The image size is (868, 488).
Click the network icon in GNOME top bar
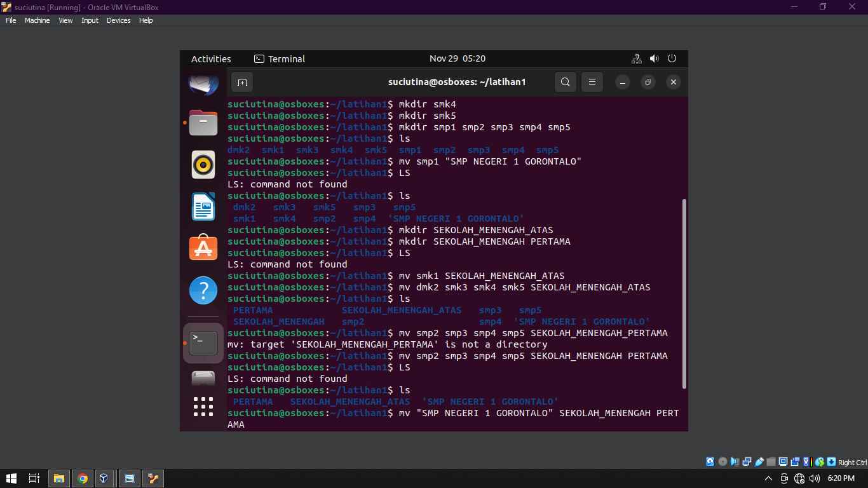pyautogui.click(x=636, y=58)
